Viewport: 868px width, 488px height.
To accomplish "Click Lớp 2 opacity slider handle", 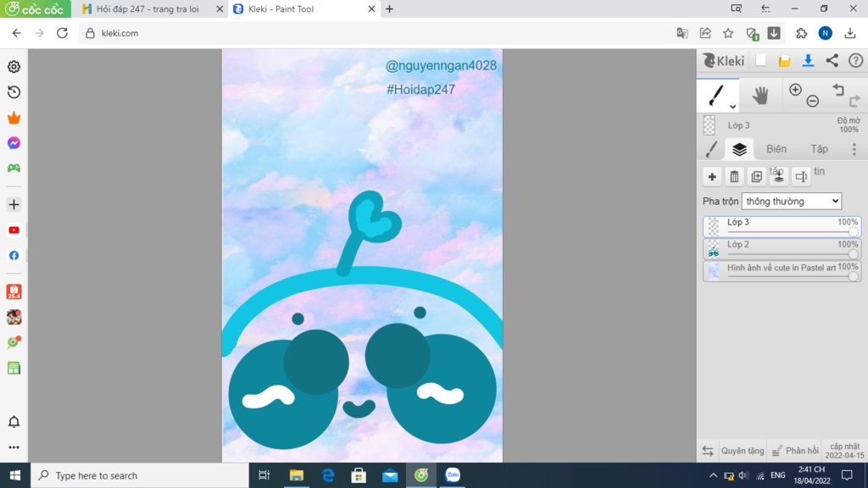I will (853, 254).
